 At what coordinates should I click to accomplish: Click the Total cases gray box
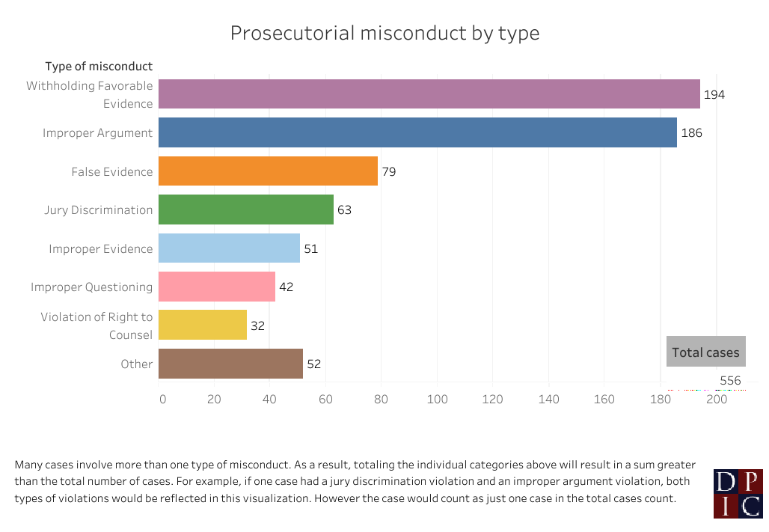705,352
